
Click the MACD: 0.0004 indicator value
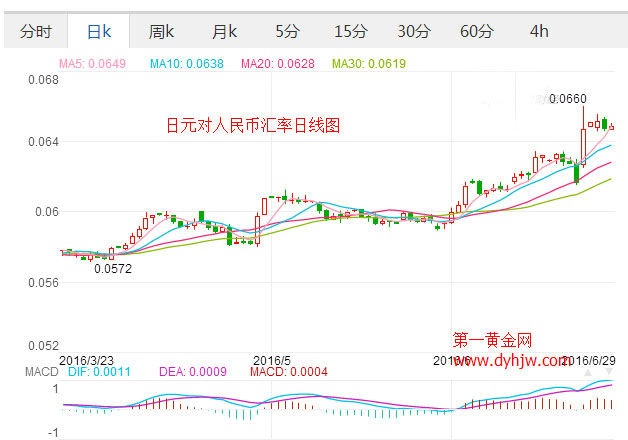tap(289, 372)
